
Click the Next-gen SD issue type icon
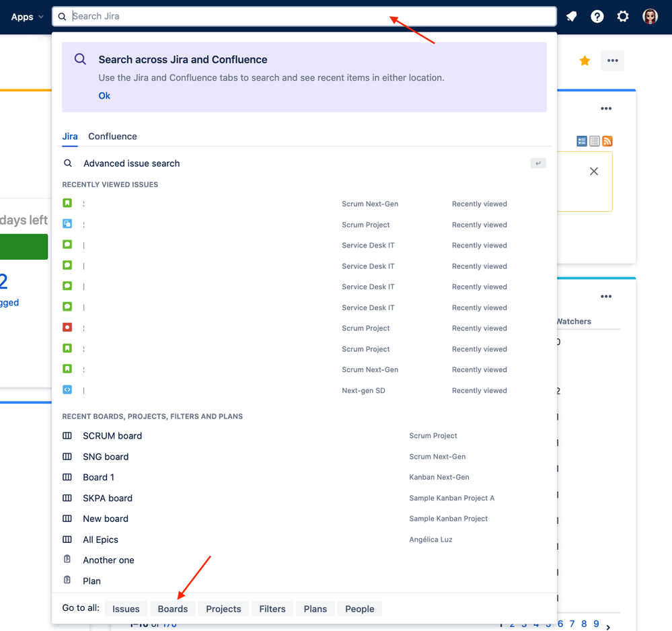pyautogui.click(x=67, y=389)
